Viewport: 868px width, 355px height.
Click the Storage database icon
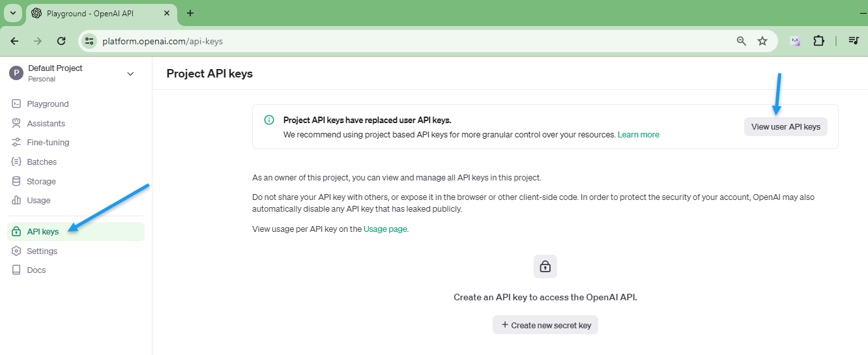tap(16, 181)
